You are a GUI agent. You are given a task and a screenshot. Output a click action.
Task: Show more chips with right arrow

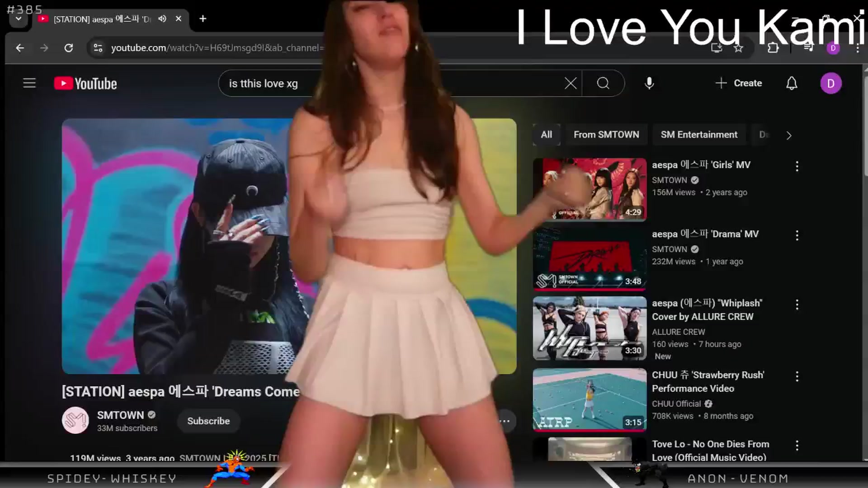click(789, 136)
